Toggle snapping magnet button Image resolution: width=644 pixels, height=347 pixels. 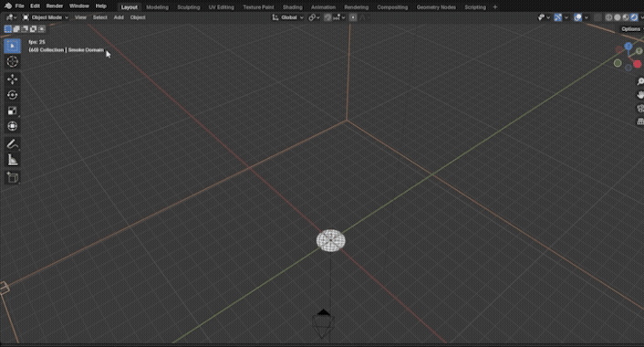coord(327,17)
